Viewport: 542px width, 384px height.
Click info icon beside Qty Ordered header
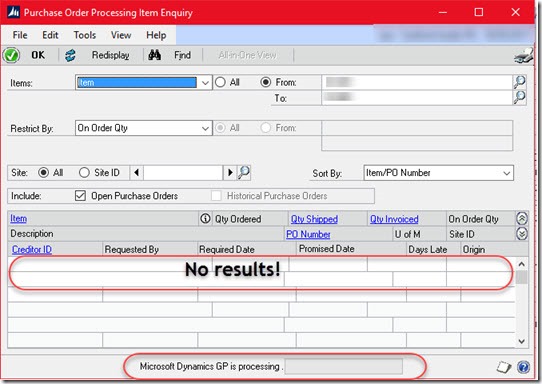pyautogui.click(x=205, y=218)
